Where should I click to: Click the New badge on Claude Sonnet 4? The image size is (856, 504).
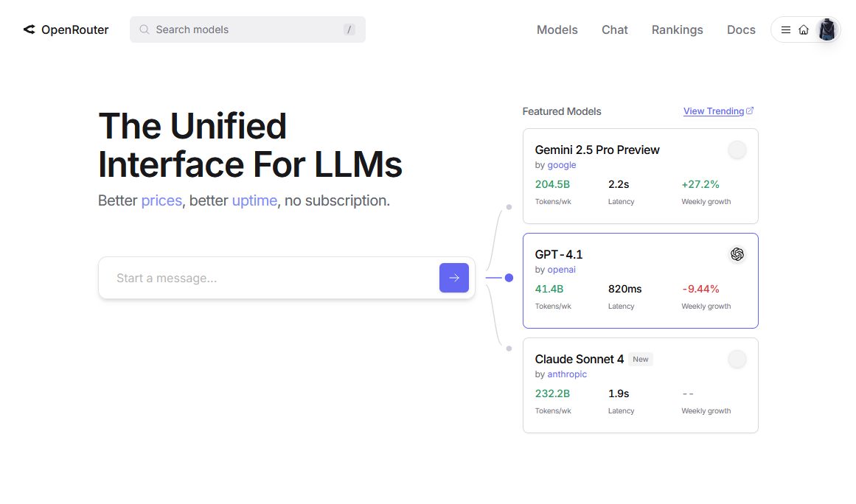[641, 360]
